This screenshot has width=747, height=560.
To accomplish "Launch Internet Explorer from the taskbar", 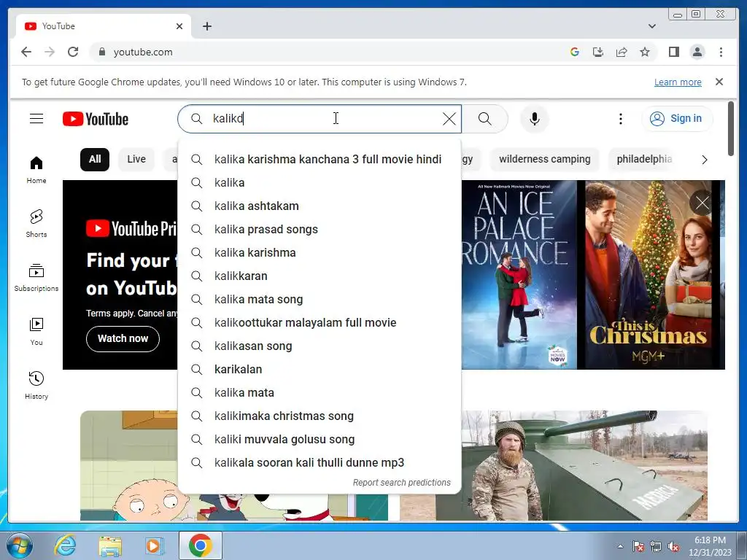I will tap(65, 545).
